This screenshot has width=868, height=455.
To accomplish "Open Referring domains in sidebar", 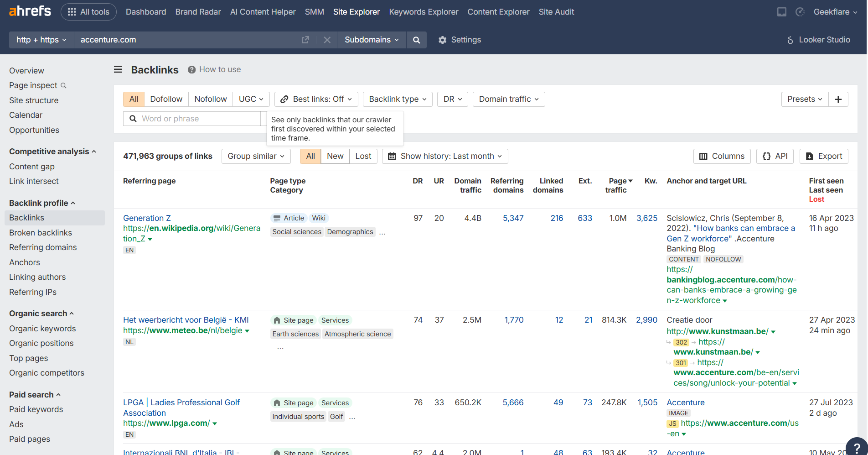I will [43, 247].
